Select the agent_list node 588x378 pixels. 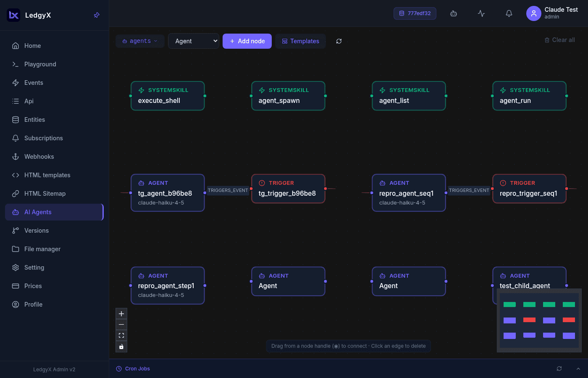(x=409, y=96)
